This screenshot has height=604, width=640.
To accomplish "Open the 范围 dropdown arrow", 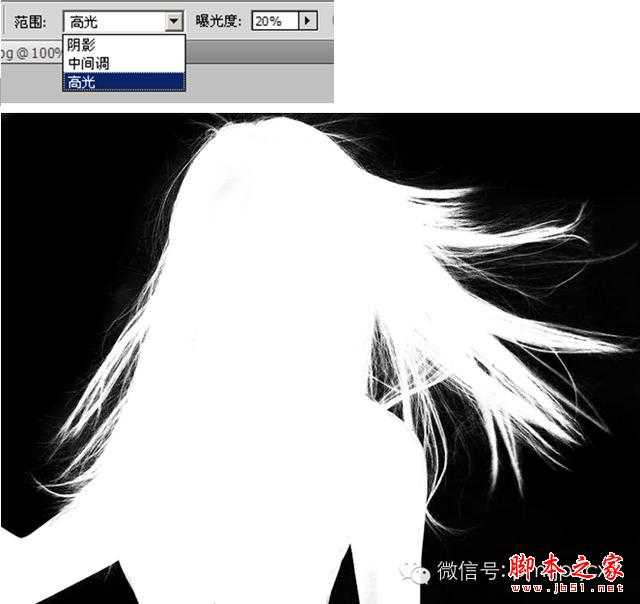I will [174, 21].
